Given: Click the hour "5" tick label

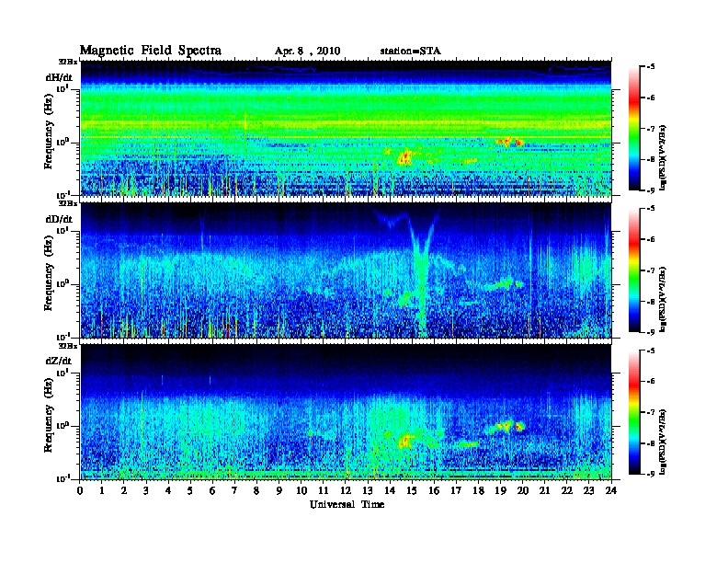Looking at the screenshot, I should pos(191,491).
